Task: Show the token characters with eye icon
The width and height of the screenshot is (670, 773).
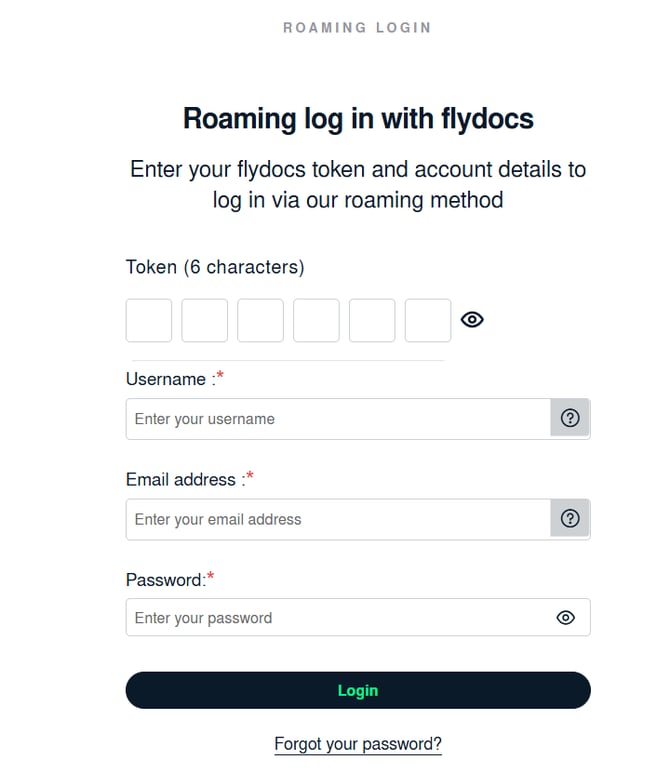Action: [472, 319]
